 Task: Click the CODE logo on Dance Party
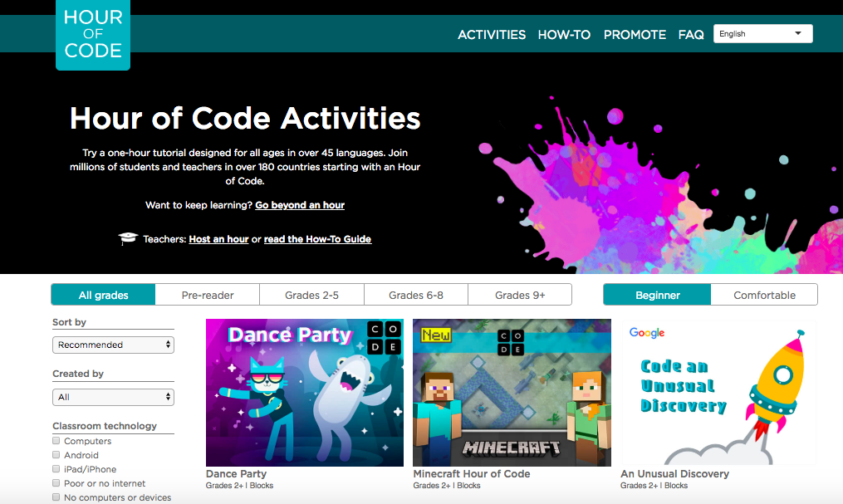click(385, 338)
